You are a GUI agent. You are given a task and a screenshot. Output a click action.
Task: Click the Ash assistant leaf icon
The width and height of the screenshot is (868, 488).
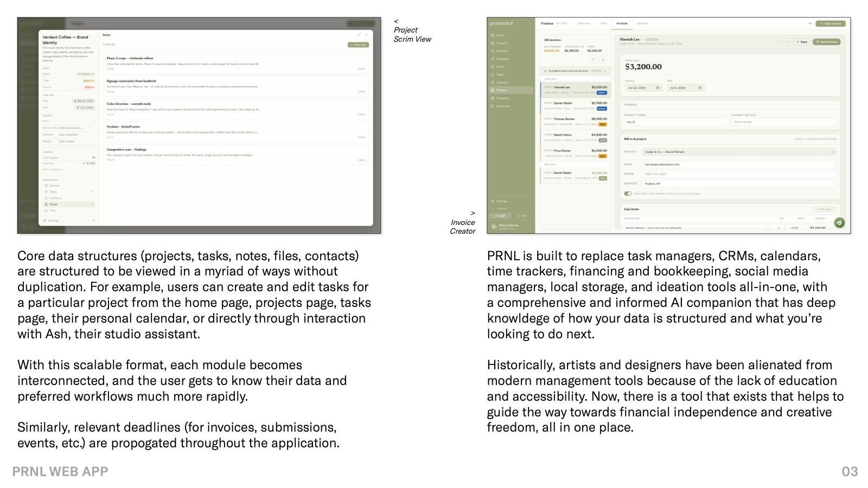839,222
